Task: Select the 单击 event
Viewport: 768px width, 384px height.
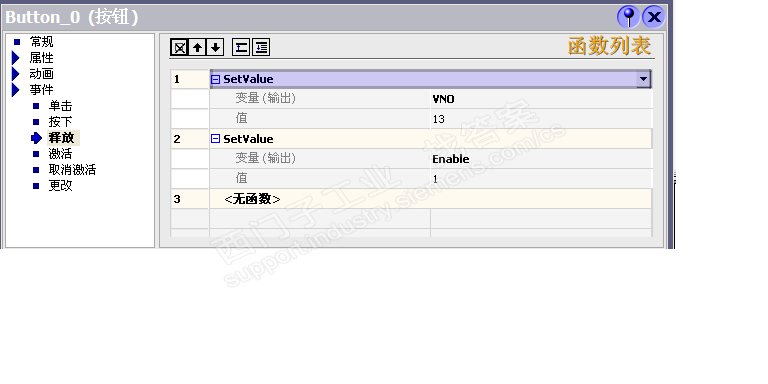Action: coord(60,106)
